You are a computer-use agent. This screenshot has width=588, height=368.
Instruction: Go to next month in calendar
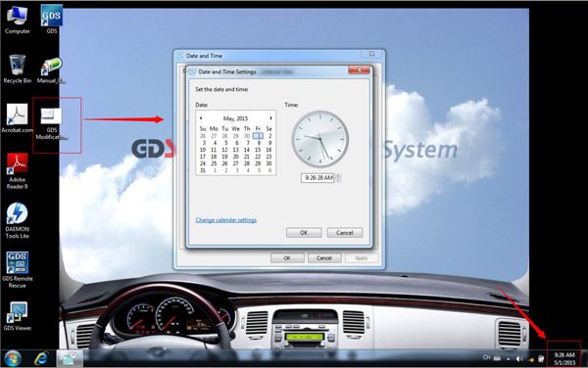(x=270, y=117)
